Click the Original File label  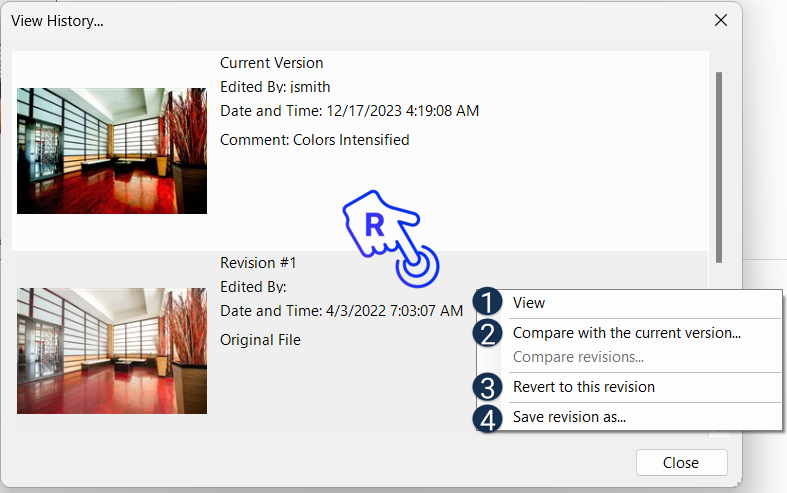[260, 339]
